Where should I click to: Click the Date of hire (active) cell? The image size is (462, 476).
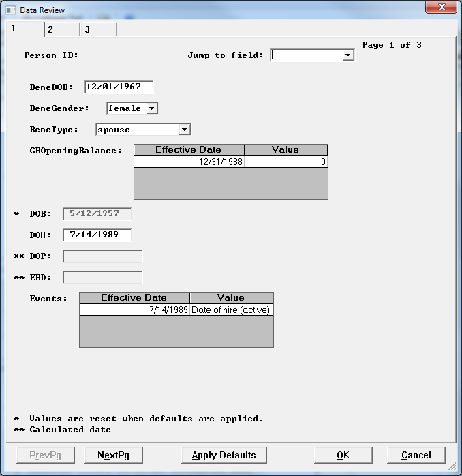click(231, 310)
